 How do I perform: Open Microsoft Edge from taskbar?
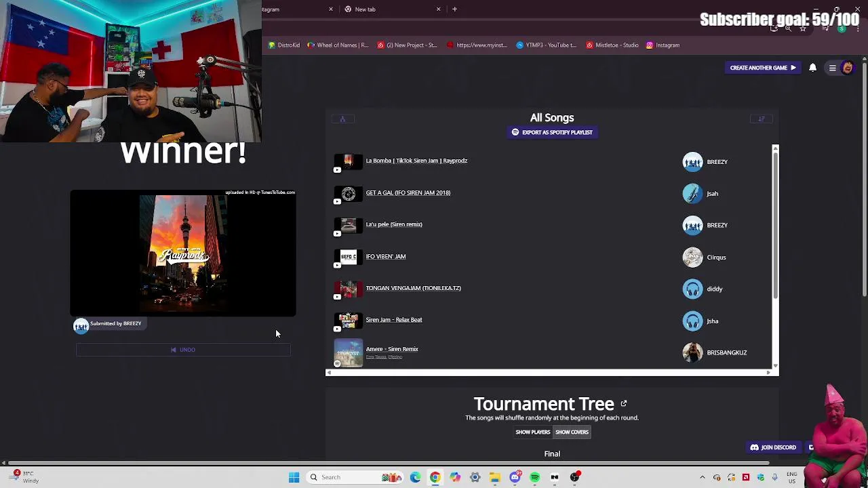[415, 477]
